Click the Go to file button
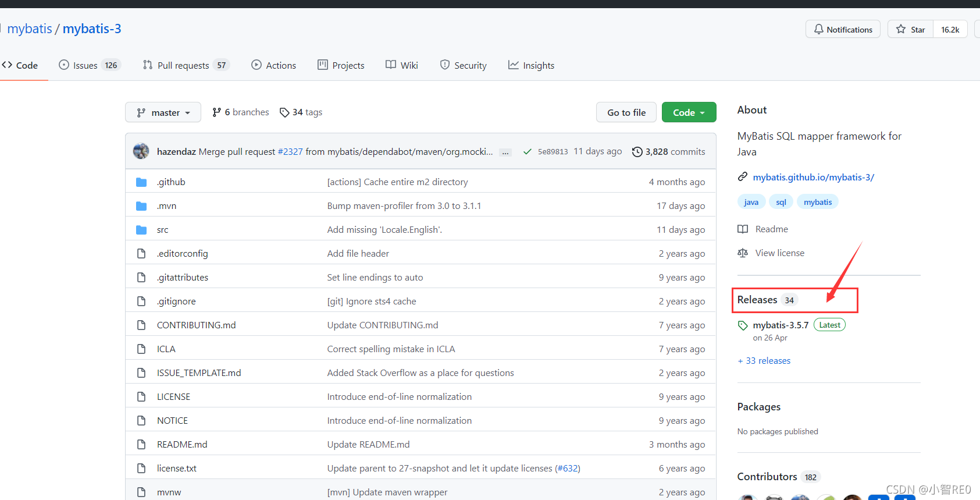Viewport: 980px width, 500px height. click(x=626, y=112)
